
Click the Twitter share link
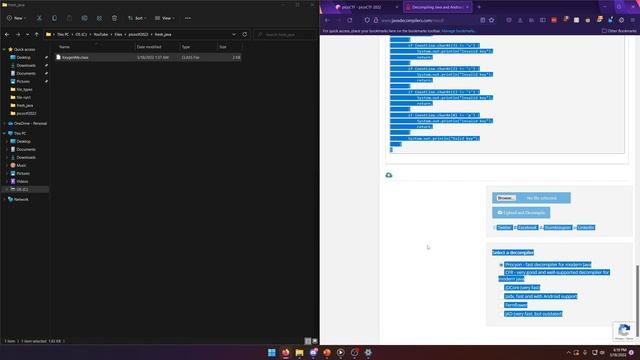coord(504,227)
